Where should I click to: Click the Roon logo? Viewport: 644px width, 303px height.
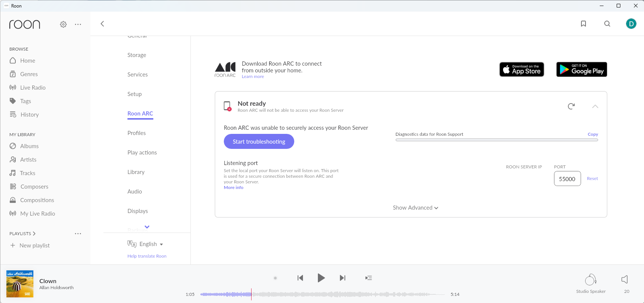[x=25, y=24]
